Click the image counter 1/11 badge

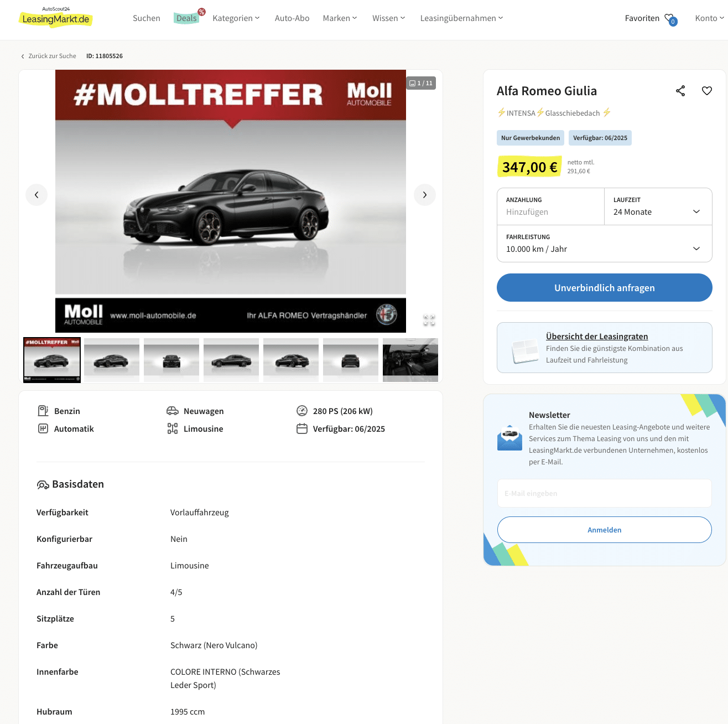point(421,83)
